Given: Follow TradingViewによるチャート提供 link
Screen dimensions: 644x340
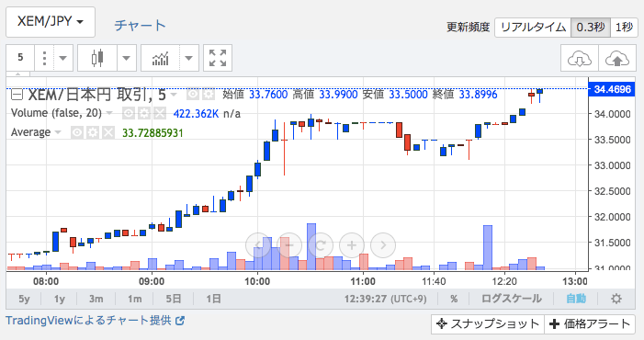Looking at the screenshot, I should coord(88,321).
